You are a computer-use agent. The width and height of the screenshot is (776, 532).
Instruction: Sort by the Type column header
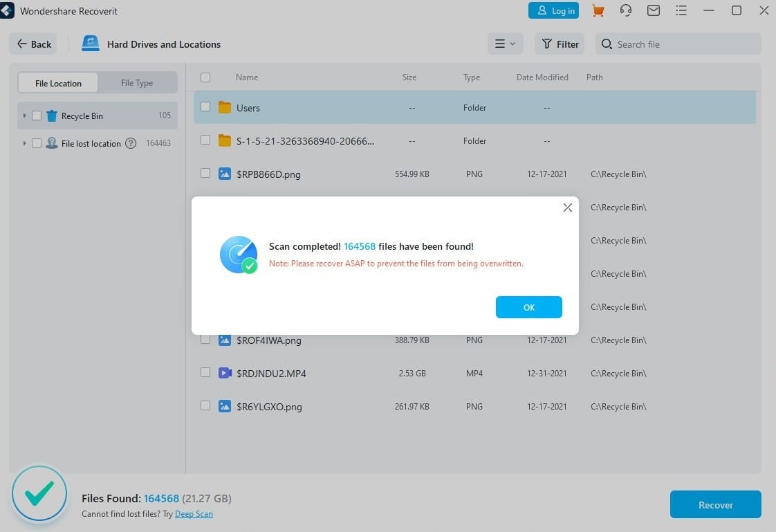coord(472,77)
